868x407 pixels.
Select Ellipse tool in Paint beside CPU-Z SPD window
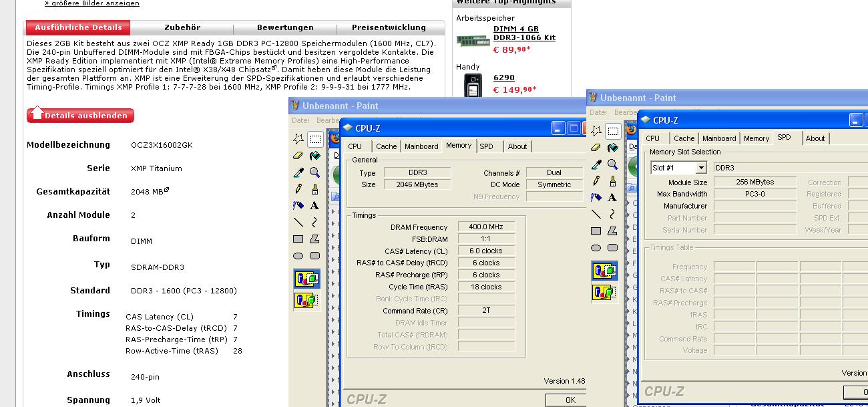[x=596, y=248]
